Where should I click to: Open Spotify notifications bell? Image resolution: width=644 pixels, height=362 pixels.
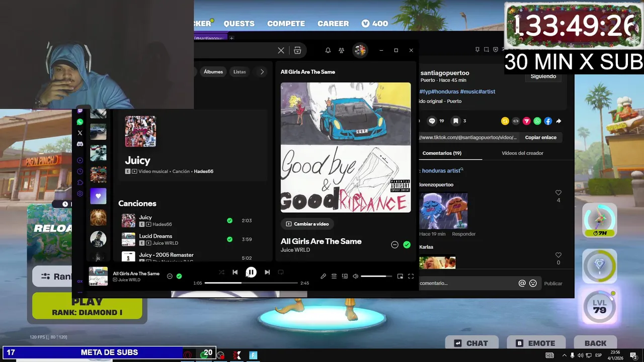tap(328, 50)
